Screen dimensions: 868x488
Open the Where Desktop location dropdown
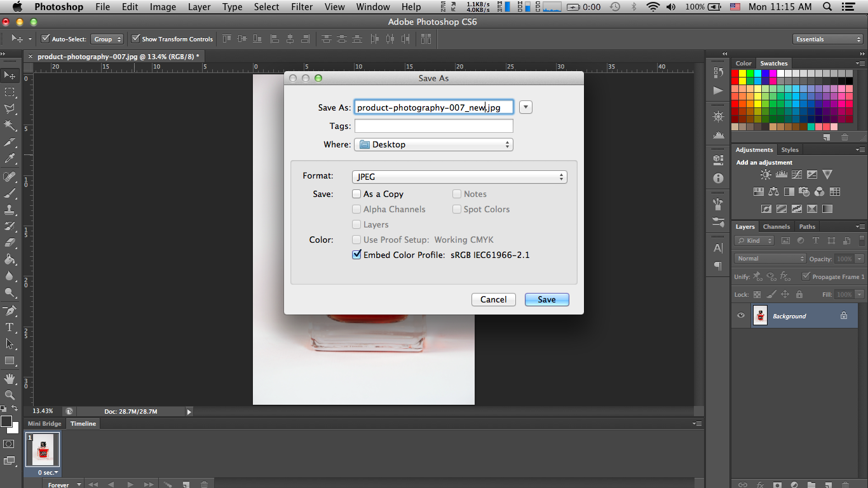(433, 144)
